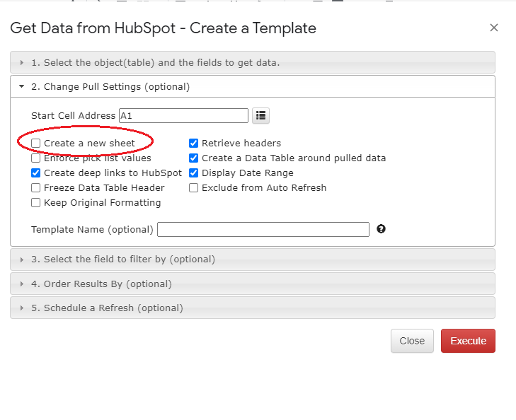Click the cell range picker icon
This screenshot has width=516, height=420.
(x=260, y=116)
